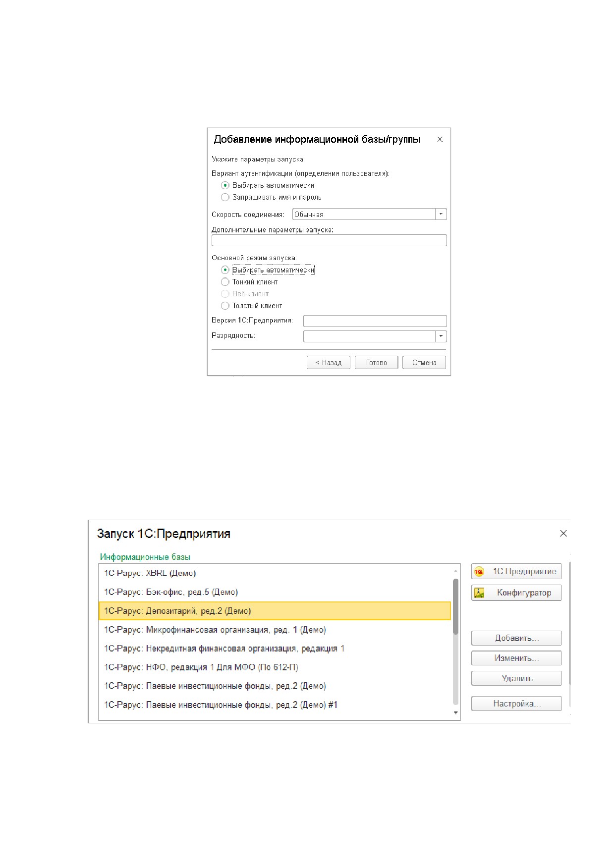Select '1С-Рарус: Депозитарий, ред.2 (Демо)'
Screen dimensions: 614x868
pos(275,611)
